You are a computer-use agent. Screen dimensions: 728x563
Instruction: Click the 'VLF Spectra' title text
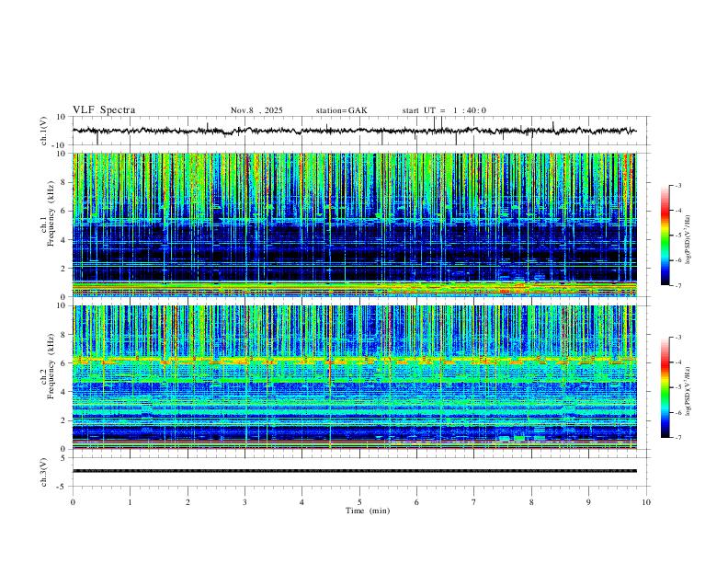tap(104, 110)
